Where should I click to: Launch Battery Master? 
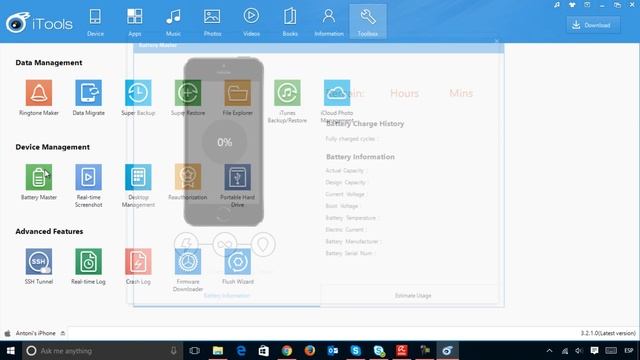point(39,177)
